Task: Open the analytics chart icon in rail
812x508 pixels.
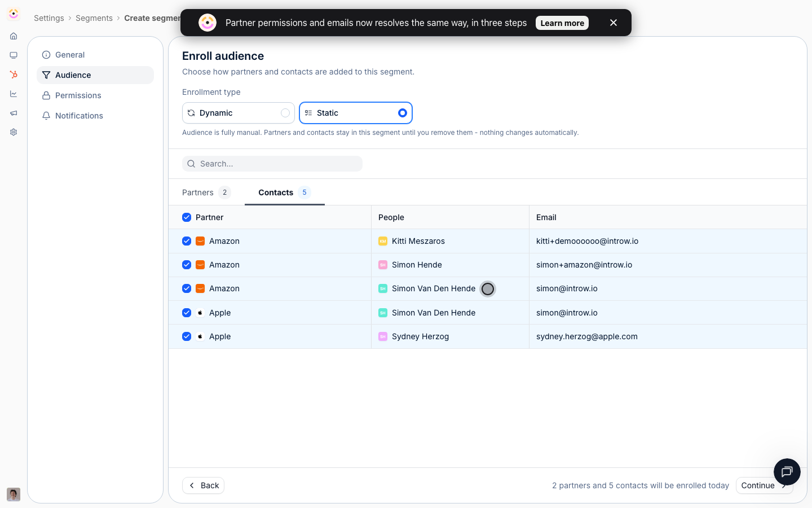Action: [14, 94]
